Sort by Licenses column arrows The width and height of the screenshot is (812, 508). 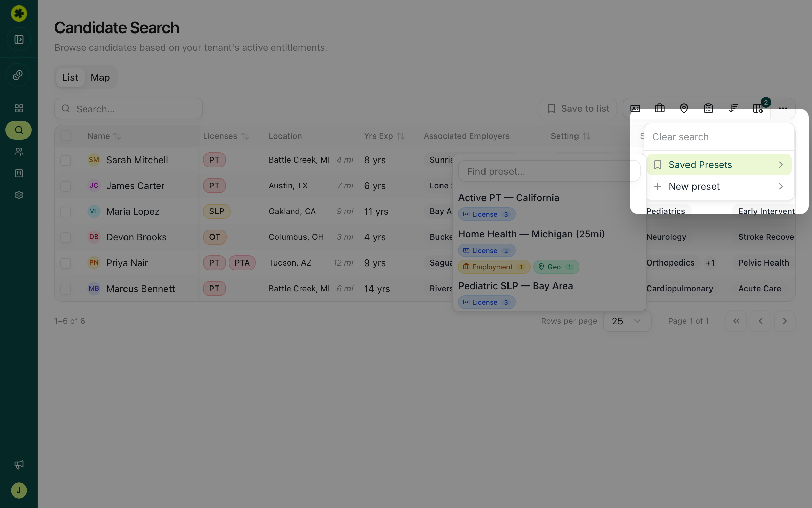[245, 136]
